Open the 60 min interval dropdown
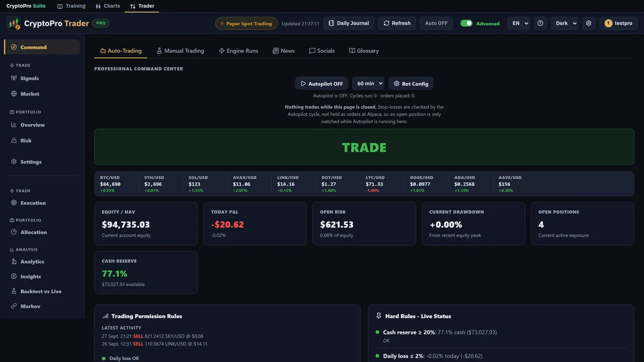Image resolution: width=644 pixels, height=362 pixels. [368, 83]
